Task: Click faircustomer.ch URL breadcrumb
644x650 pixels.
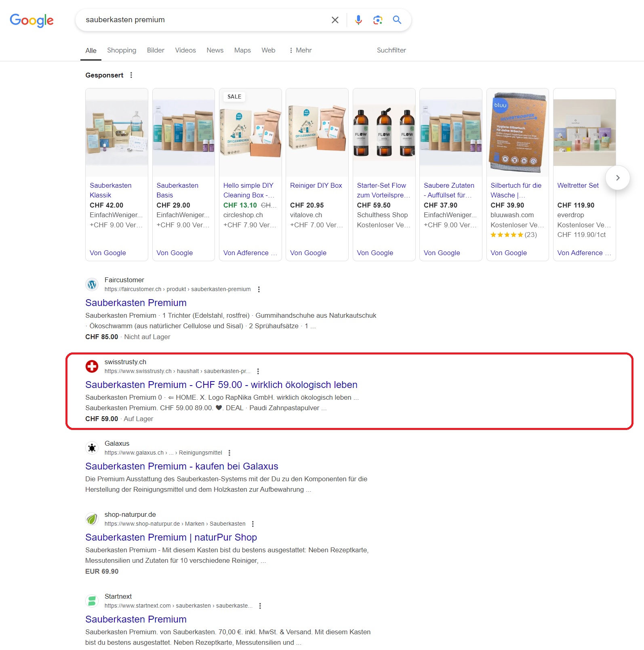Action: point(177,289)
